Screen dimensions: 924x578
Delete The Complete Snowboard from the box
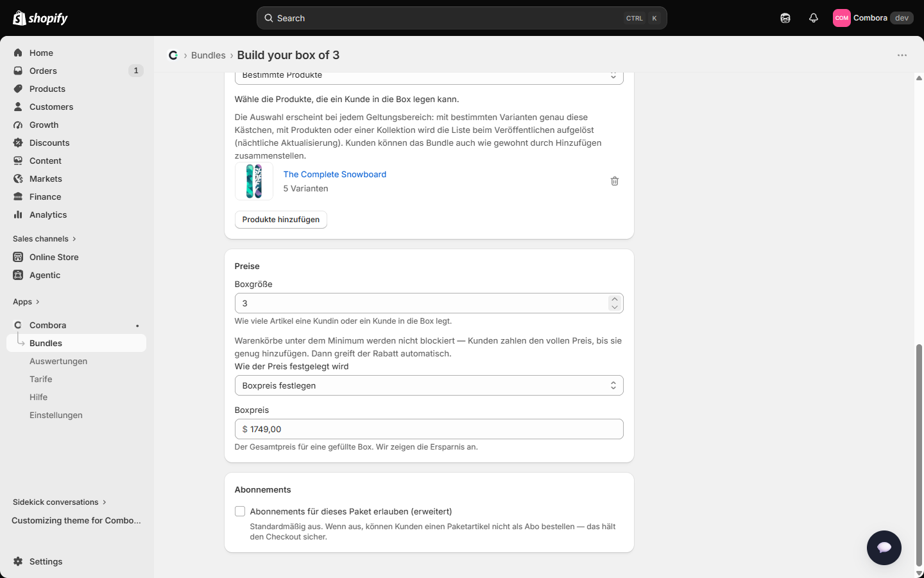pos(615,181)
